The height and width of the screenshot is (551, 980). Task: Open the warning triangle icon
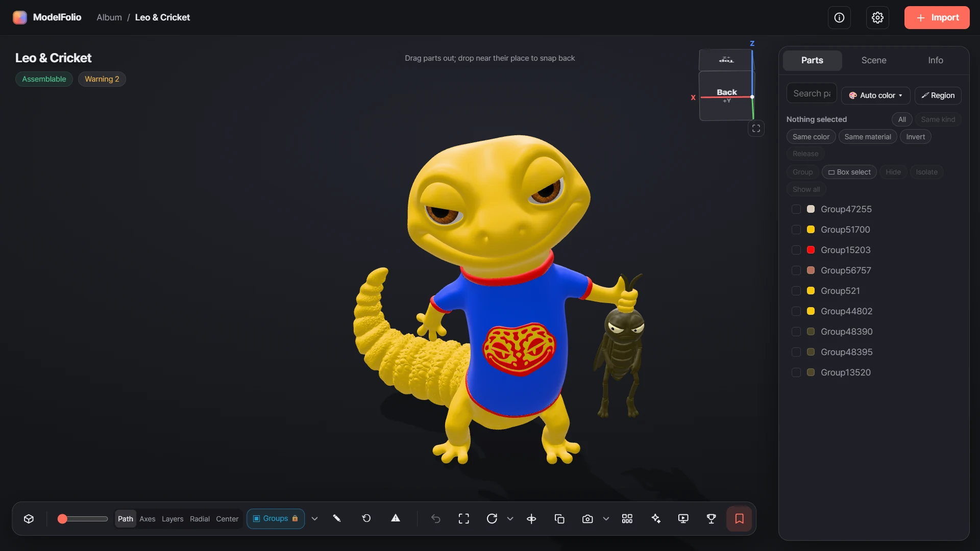[396, 518]
